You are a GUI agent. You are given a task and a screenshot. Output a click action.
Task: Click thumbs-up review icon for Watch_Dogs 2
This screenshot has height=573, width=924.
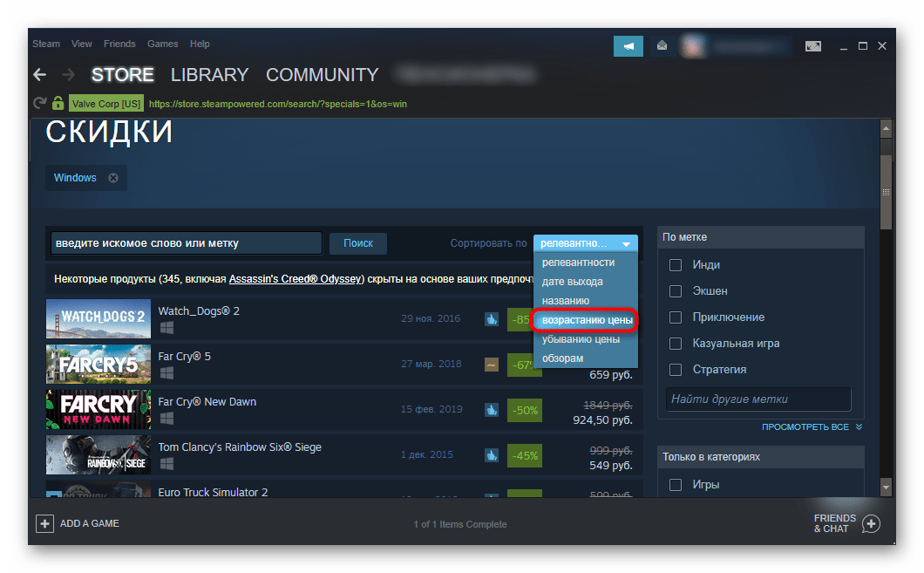click(492, 319)
